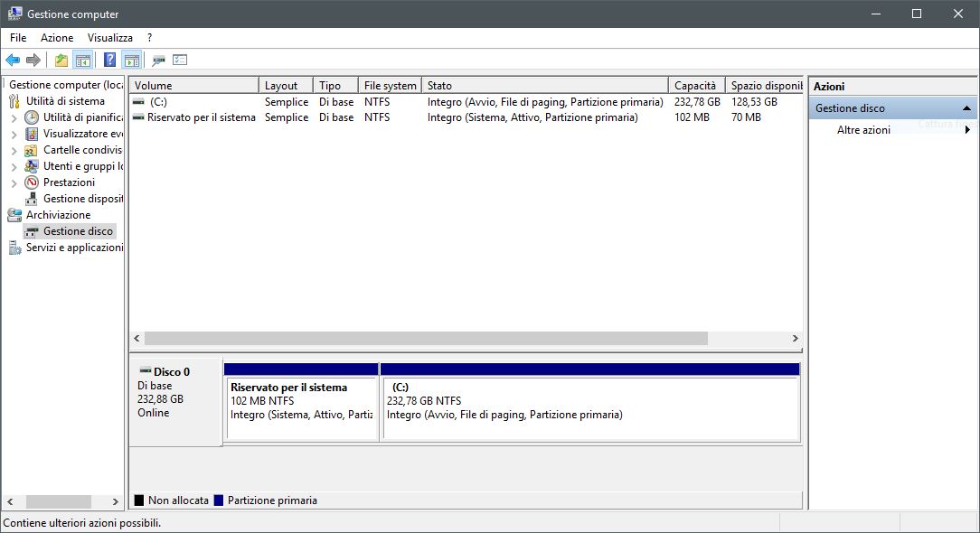The image size is (980, 533).
Task: Click the Up one level folder icon
Action: coord(61,60)
